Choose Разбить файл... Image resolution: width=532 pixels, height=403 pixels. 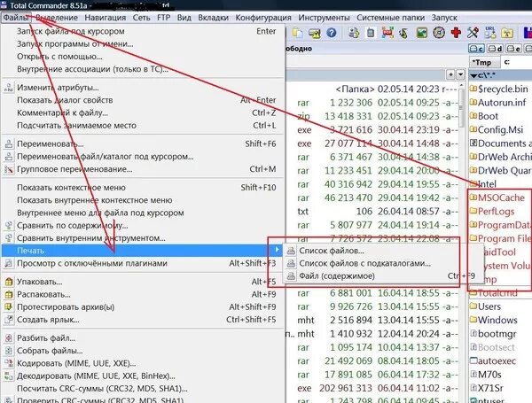click(x=143, y=338)
